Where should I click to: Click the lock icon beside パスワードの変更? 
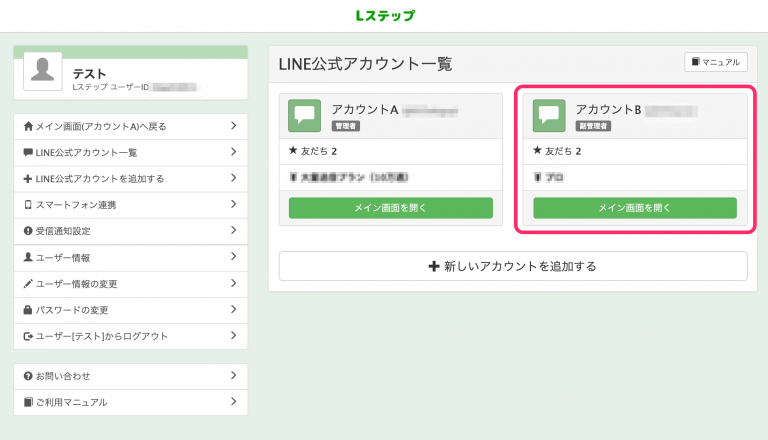28,310
